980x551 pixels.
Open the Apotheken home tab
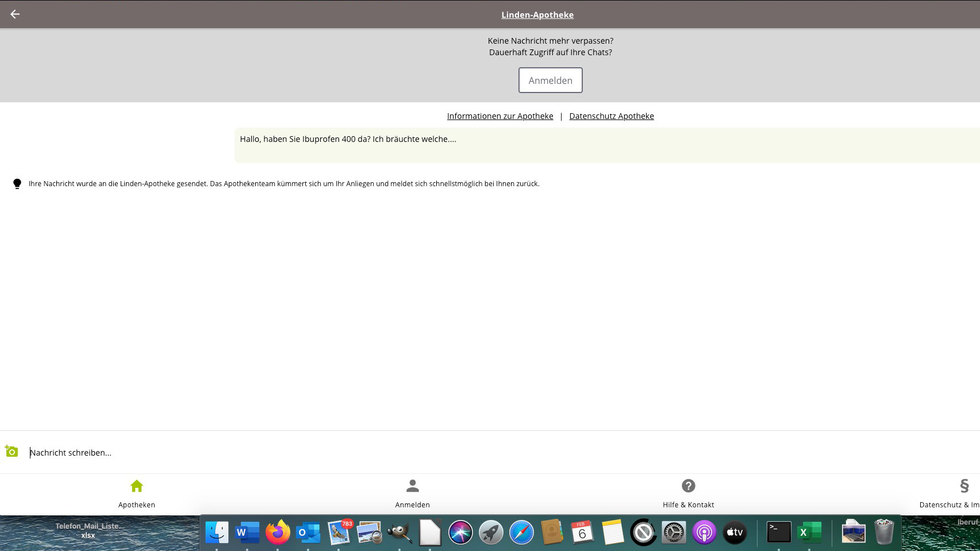point(136,494)
